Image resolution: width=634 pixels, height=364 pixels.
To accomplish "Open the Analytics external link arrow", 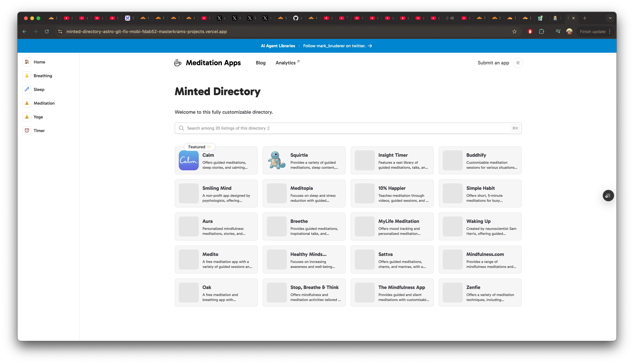I will coord(298,61).
